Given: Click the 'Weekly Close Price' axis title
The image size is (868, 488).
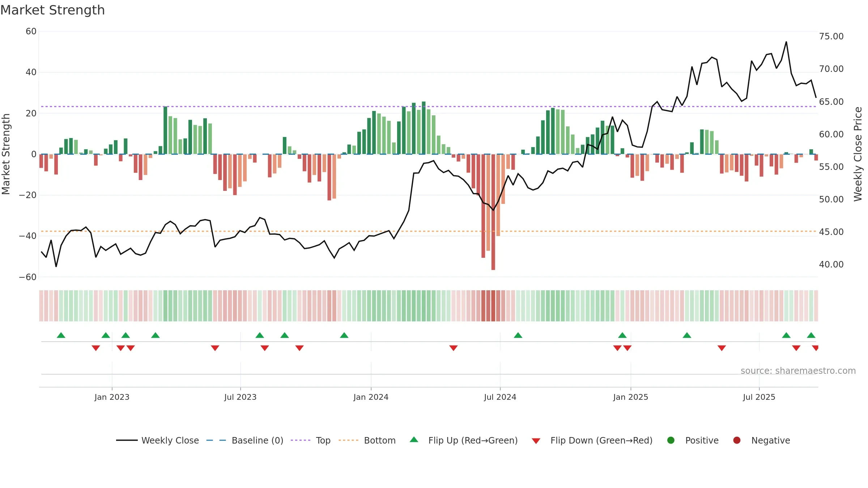Looking at the screenshot, I should (858, 154).
